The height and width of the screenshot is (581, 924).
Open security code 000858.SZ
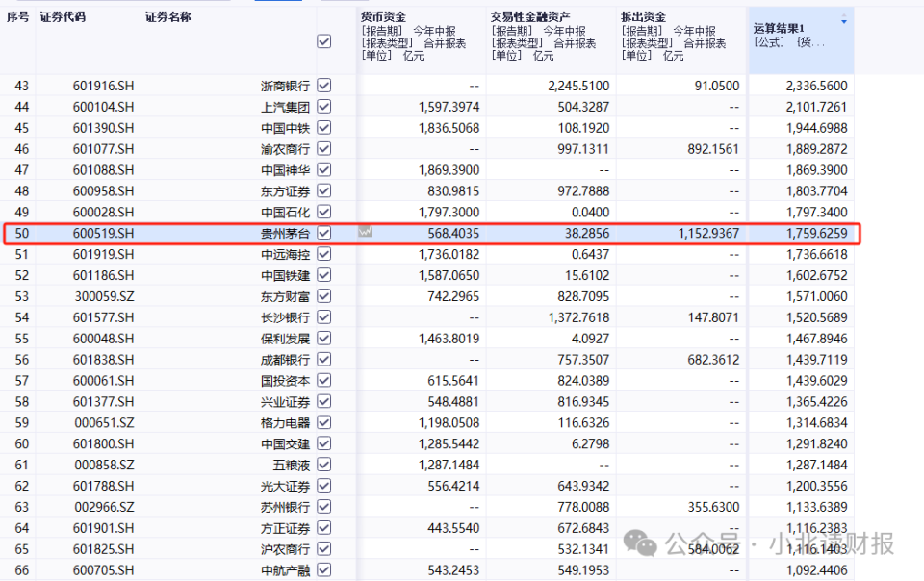[104, 465]
